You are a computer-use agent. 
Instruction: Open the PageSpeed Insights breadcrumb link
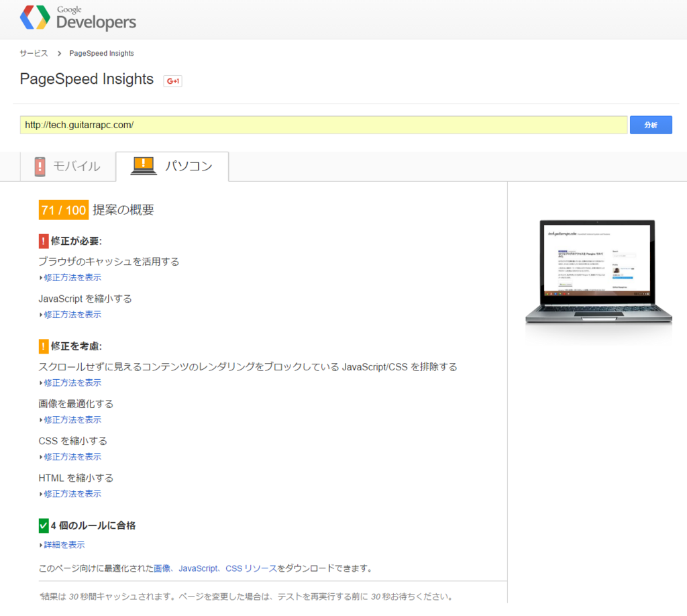[x=102, y=54]
